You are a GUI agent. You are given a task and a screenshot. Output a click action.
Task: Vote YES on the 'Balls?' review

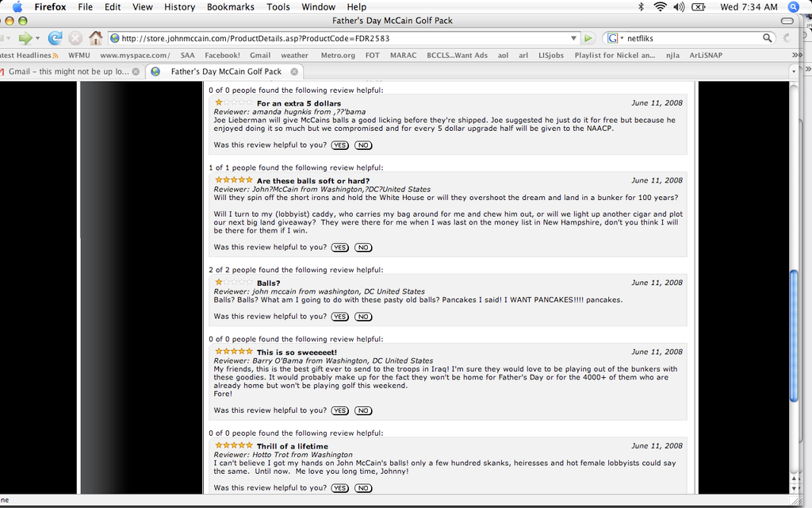pyautogui.click(x=339, y=317)
